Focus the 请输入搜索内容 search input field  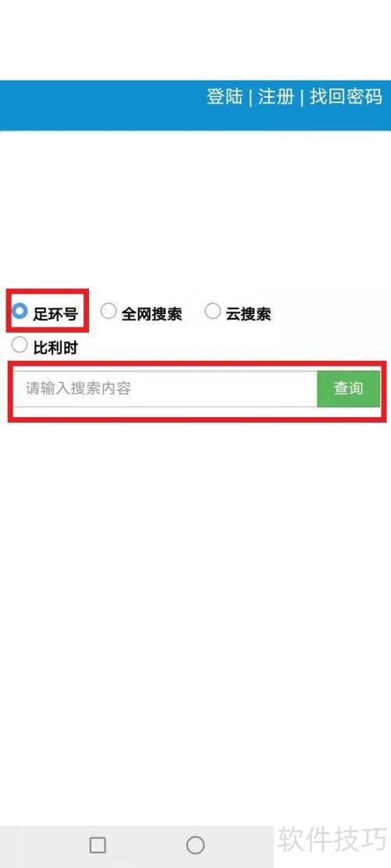[166, 388]
